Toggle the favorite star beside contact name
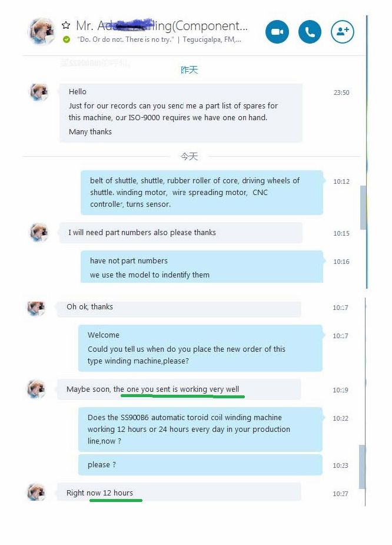392x545 pixels. point(66,25)
